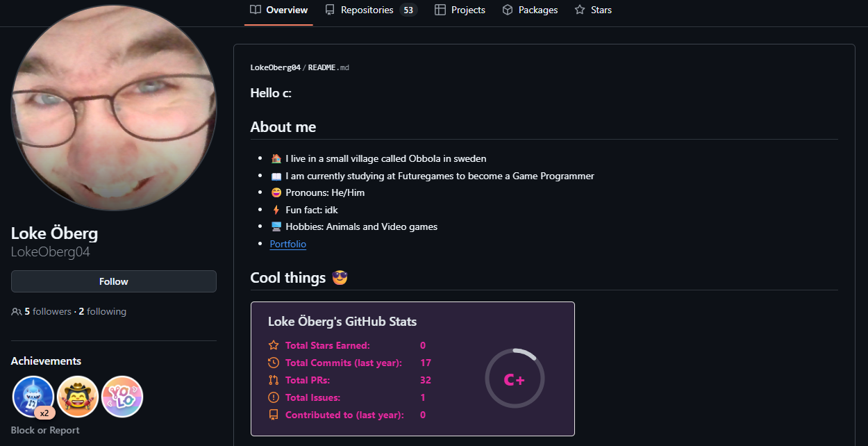This screenshot has height=446, width=868.
Task: Click the Total PRs pull request icon
Action: click(x=274, y=380)
